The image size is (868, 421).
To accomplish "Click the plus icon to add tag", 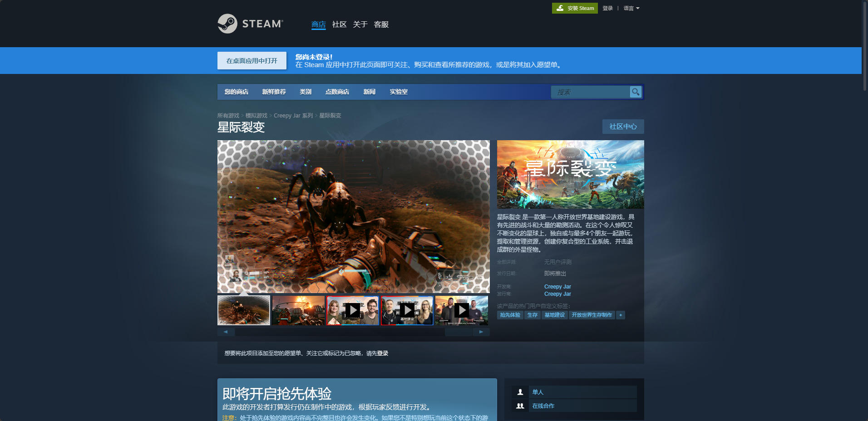I will coord(621,315).
